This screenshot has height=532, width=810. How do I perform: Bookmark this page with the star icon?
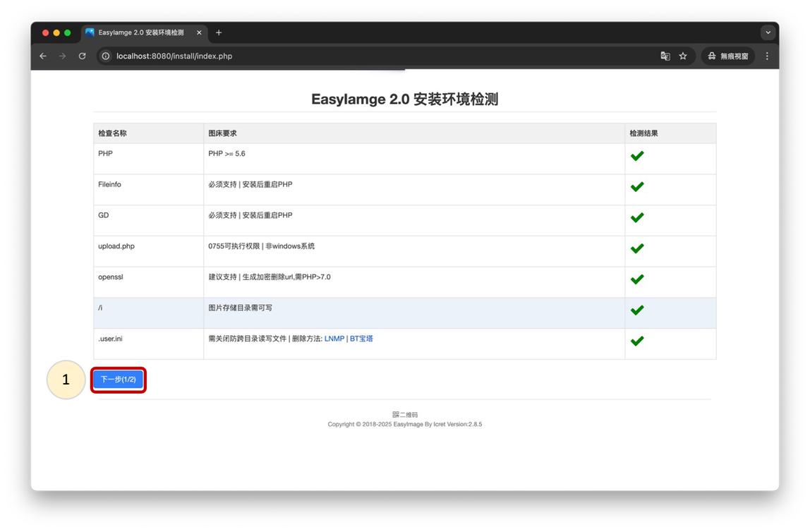tap(683, 56)
